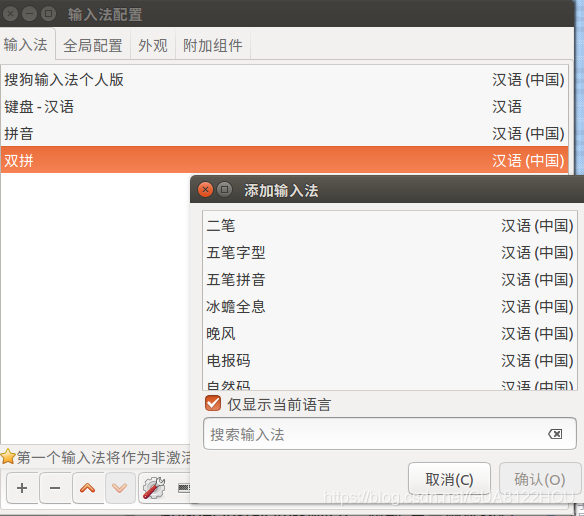Choose 五笔拼音 in add dialog list
This screenshot has width=584, height=516.
390,280
